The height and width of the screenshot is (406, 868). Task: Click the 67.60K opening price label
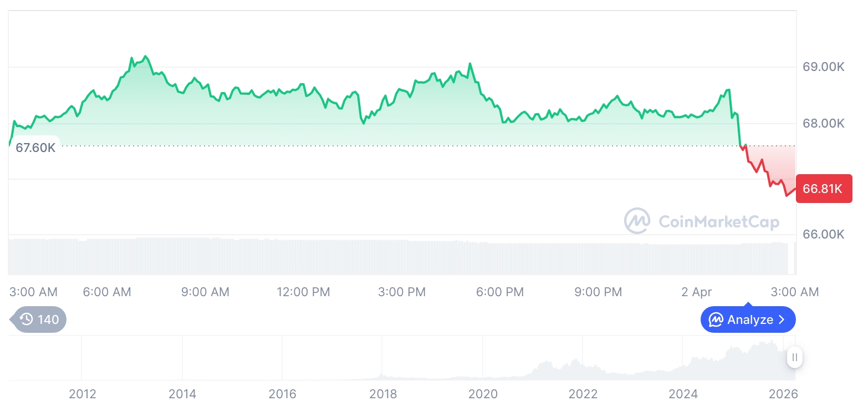pyautogui.click(x=35, y=148)
